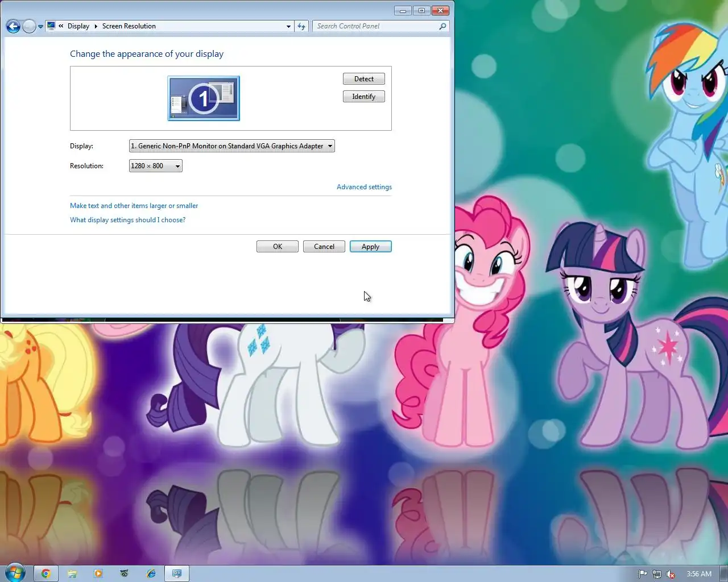Image resolution: width=728 pixels, height=582 pixels.
Task: Open Advanced settings link
Action: [364, 187]
